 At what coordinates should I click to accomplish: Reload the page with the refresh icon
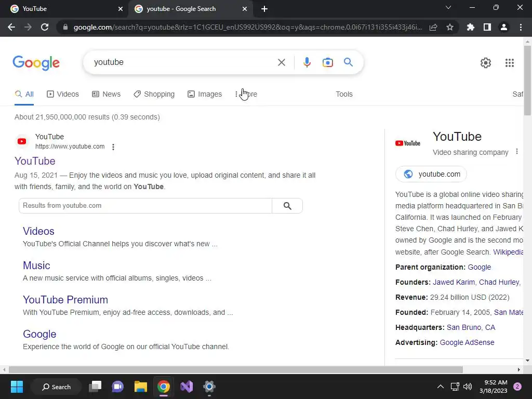[x=45, y=27]
